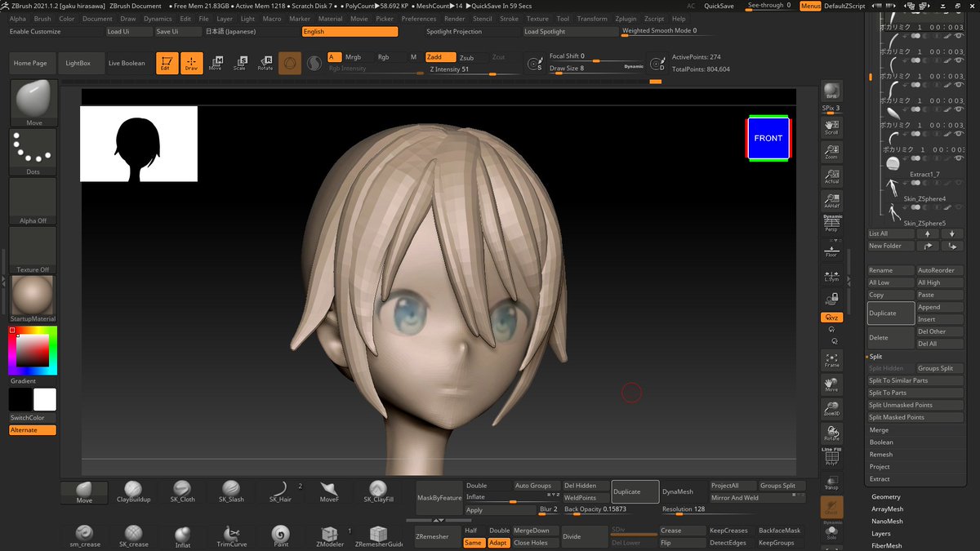Select the ClayBuildup brush
This screenshot has width=980, height=551.
click(135, 491)
